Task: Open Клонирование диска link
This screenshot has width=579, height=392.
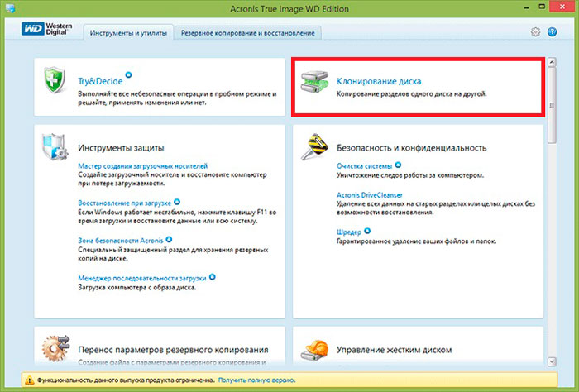Action: (x=379, y=81)
